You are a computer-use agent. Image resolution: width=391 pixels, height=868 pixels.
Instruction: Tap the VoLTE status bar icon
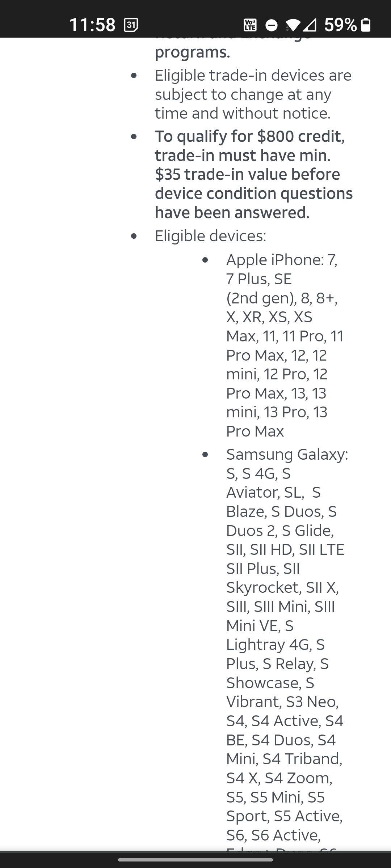pos(251,25)
